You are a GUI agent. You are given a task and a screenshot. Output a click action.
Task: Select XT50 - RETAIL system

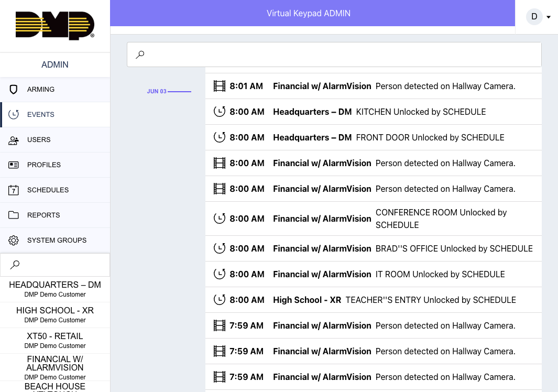(x=55, y=340)
